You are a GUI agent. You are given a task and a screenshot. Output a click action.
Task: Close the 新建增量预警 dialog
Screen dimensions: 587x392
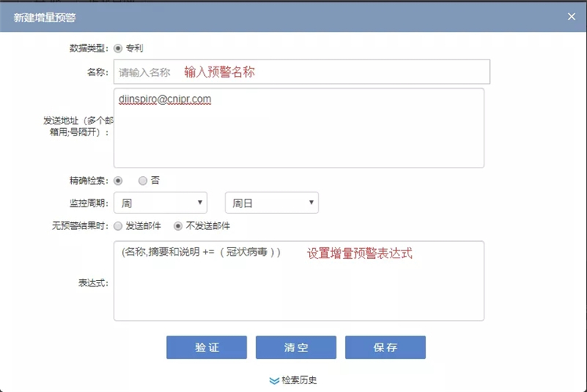(571, 16)
